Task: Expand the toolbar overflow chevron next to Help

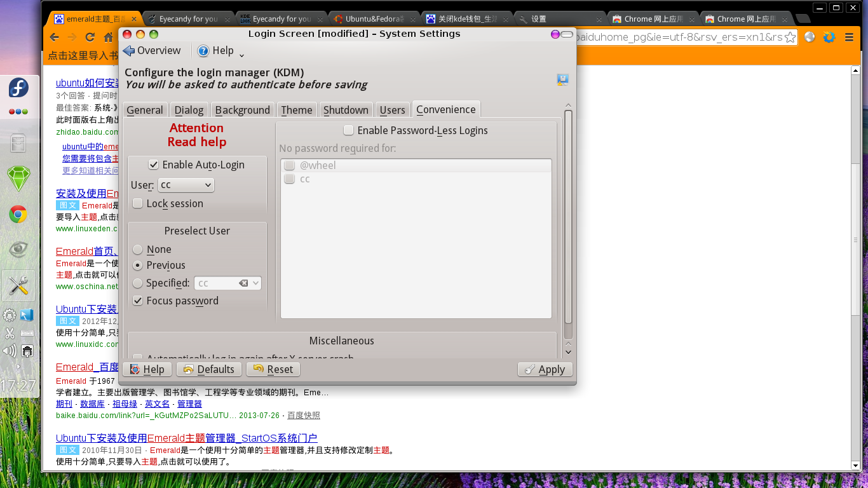Action: click(x=241, y=55)
